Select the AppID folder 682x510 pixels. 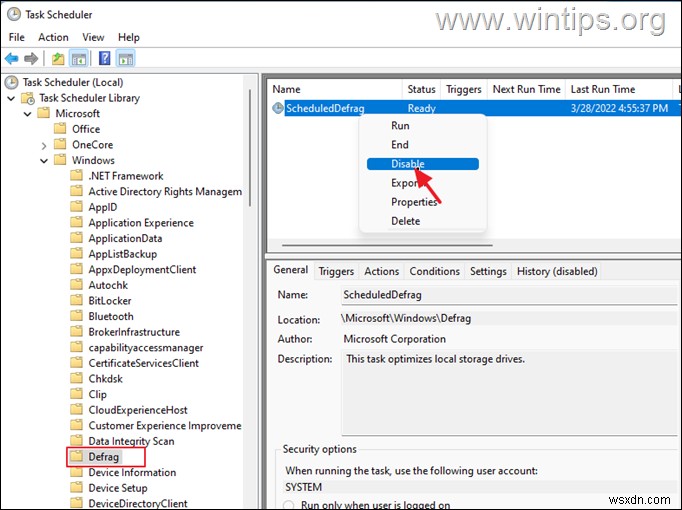pos(103,207)
